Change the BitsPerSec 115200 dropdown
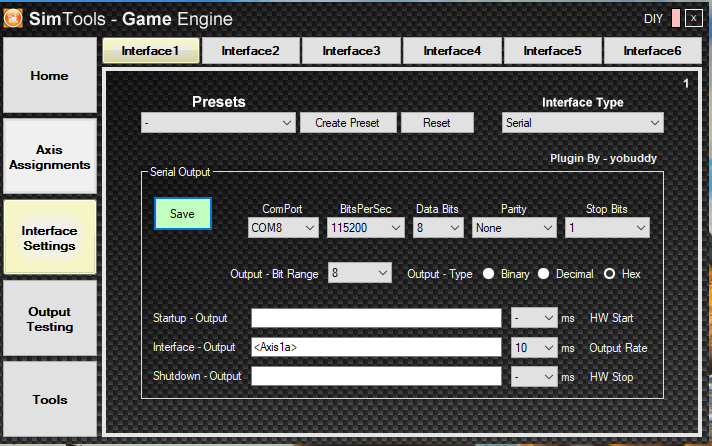This screenshot has width=712, height=446. [365, 228]
